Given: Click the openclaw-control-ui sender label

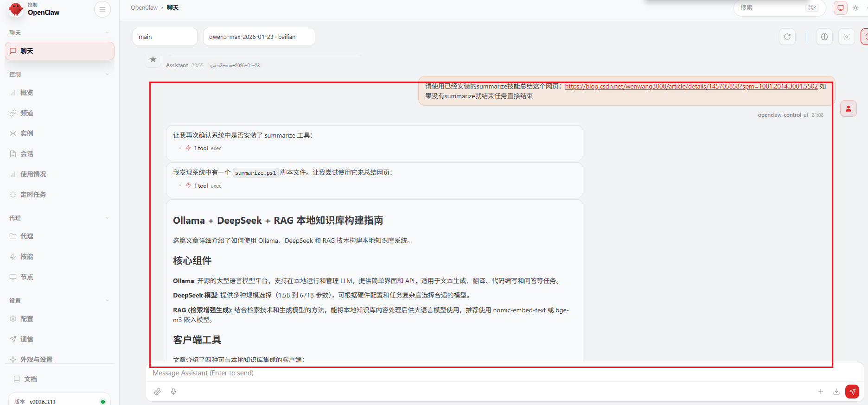Looking at the screenshot, I should pyautogui.click(x=783, y=115).
